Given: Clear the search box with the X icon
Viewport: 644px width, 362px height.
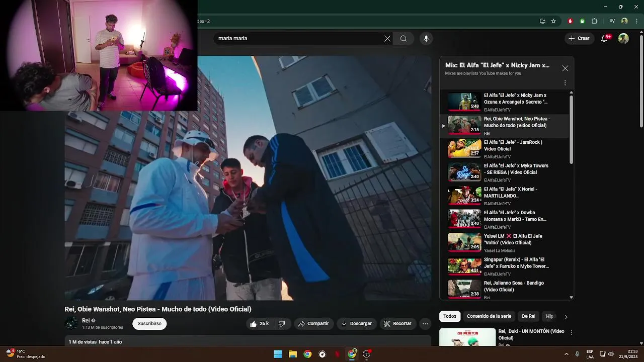Looking at the screenshot, I should [387, 39].
